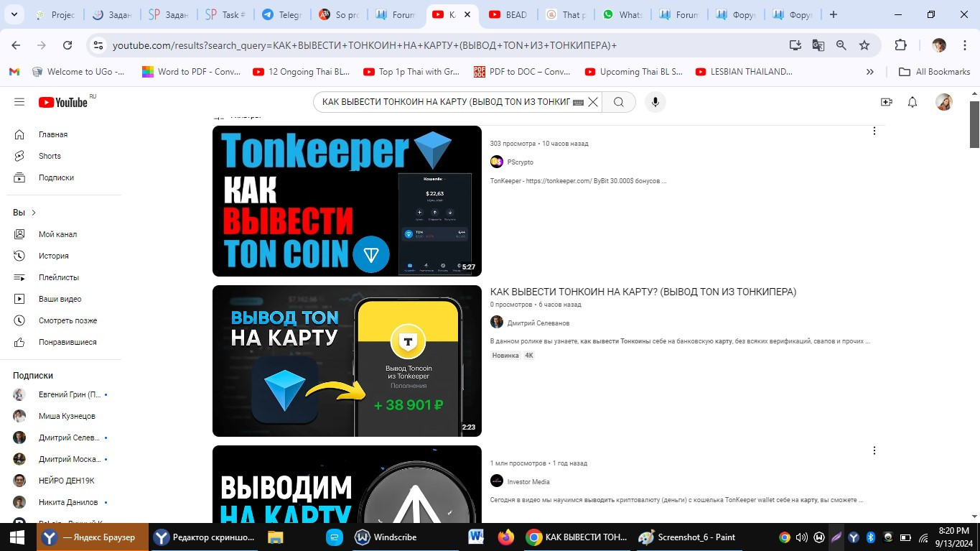Open a new browser tab
The image size is (980, 551).
click(x=833, y=14)
